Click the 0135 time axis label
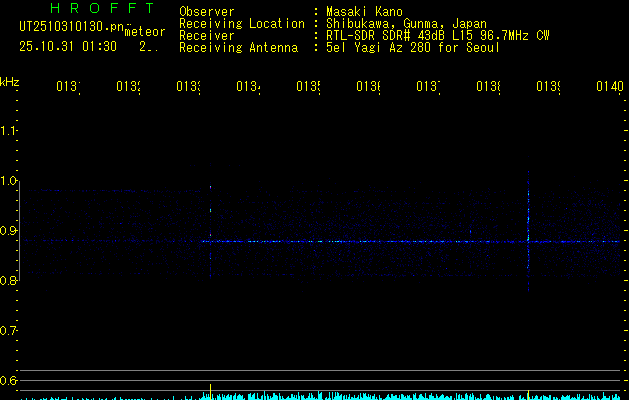629x400 pixels. point(308,86)
